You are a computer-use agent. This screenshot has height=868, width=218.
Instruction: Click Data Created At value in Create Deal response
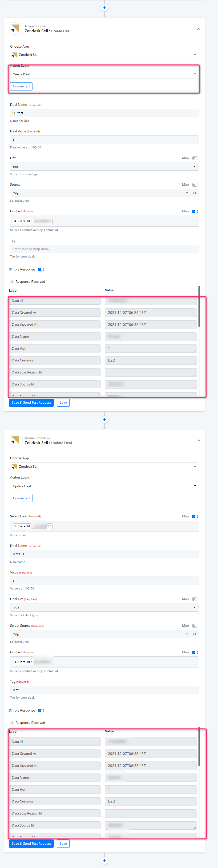click(151, 313)
